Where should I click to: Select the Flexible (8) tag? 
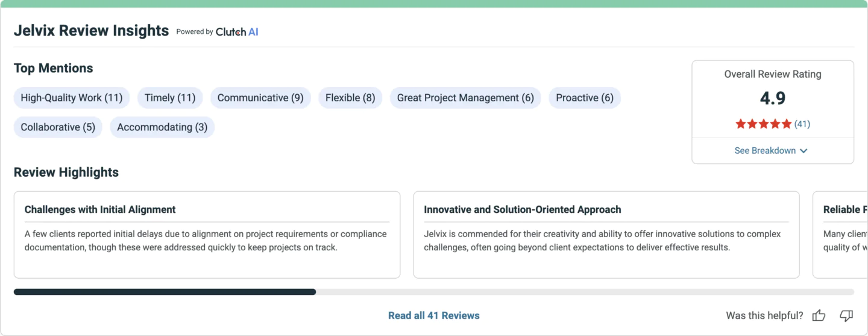click(350, 98)
